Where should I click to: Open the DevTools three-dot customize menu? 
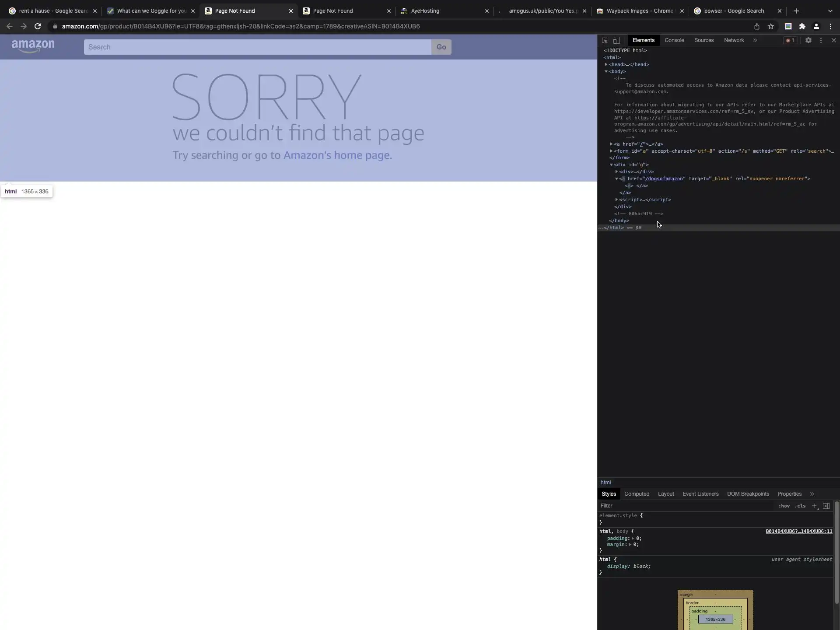tap(821, 40)
